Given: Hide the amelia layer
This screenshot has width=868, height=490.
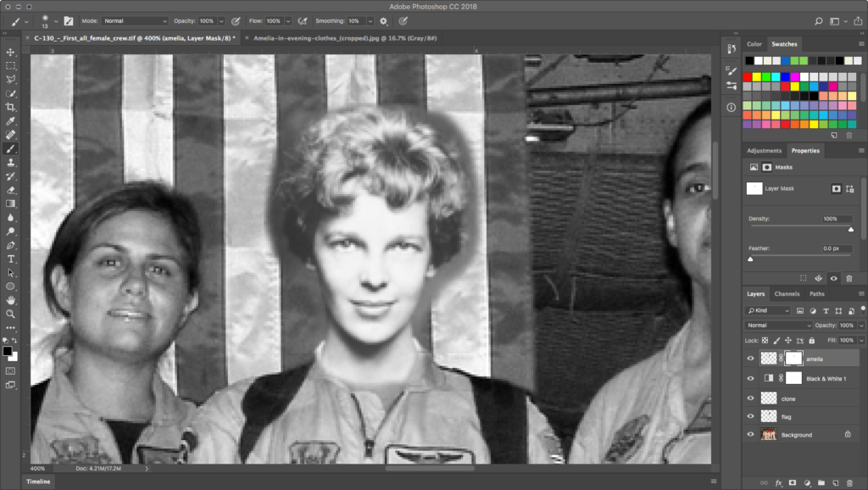Looking at the screenshot, I should 750,359.
